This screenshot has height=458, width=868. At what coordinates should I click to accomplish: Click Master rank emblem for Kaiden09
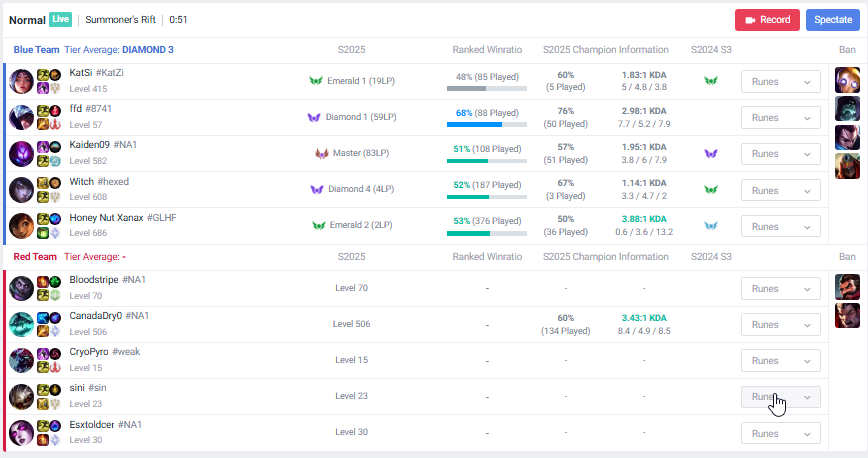coord(322,153)
